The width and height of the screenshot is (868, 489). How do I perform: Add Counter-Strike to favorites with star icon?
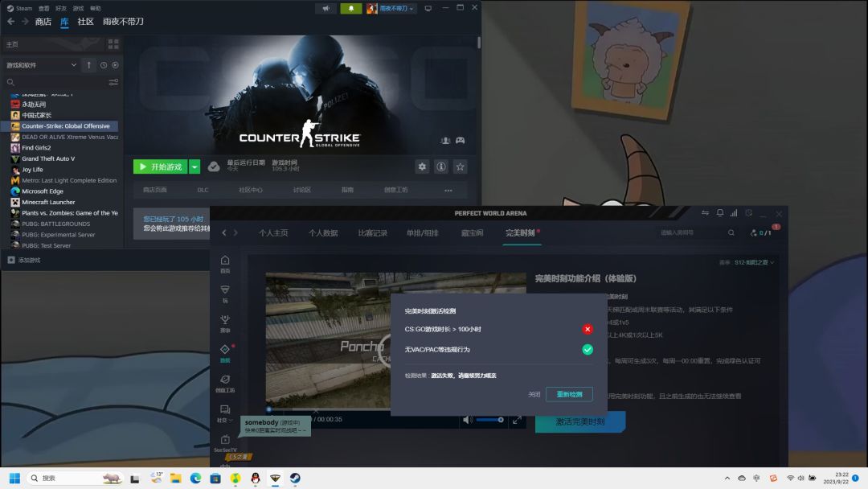click(460, 166)
